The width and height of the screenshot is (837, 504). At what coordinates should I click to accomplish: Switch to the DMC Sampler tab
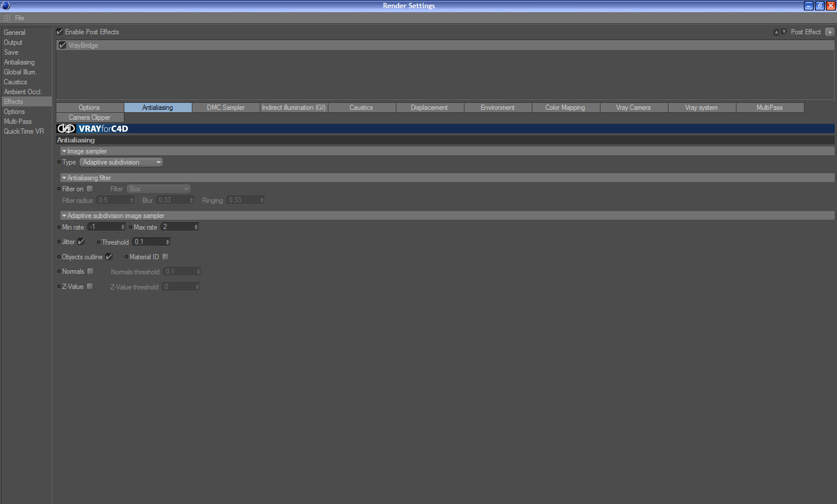(x=226, y=108)
